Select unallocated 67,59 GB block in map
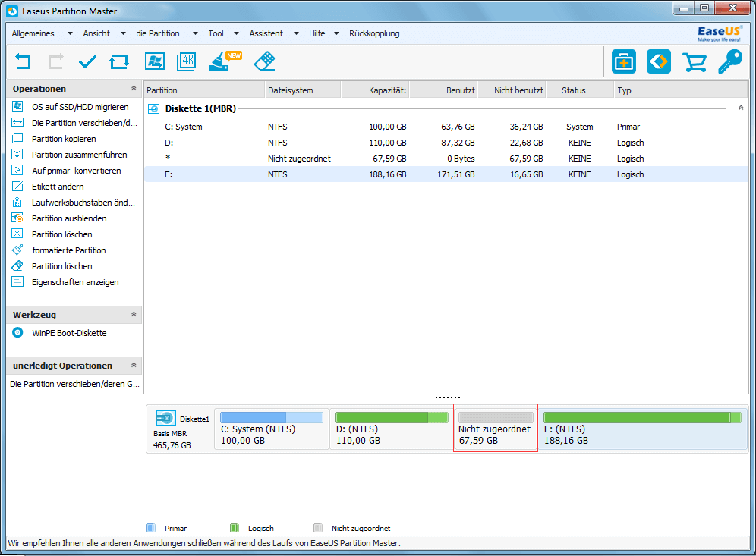 (x=495, y=428)
